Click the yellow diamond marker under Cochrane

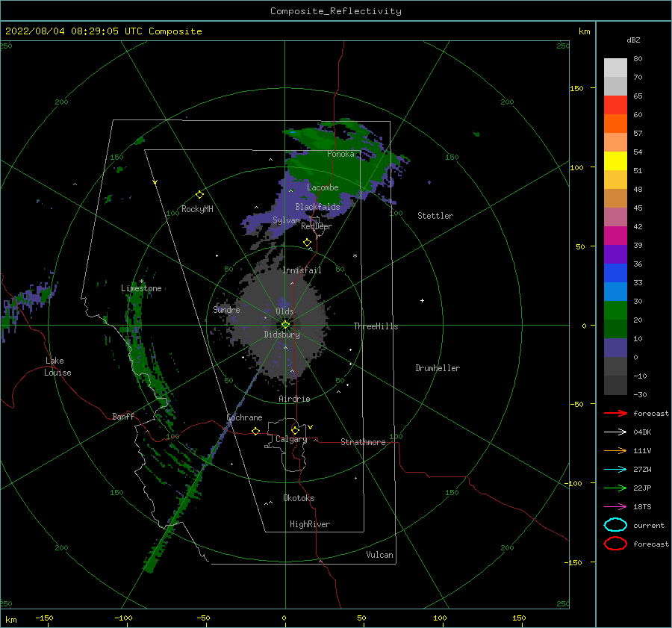click(x=255, y=431)
